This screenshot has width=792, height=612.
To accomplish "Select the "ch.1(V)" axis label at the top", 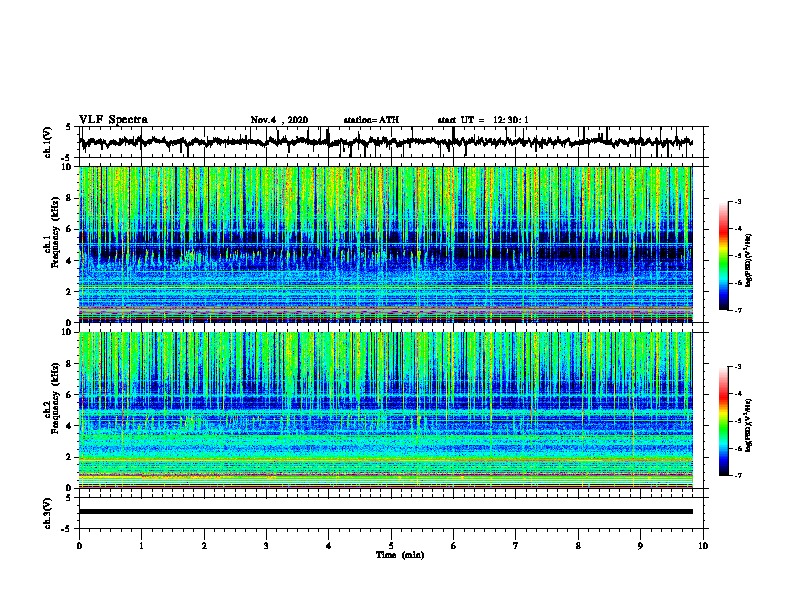I will point(48,142).
